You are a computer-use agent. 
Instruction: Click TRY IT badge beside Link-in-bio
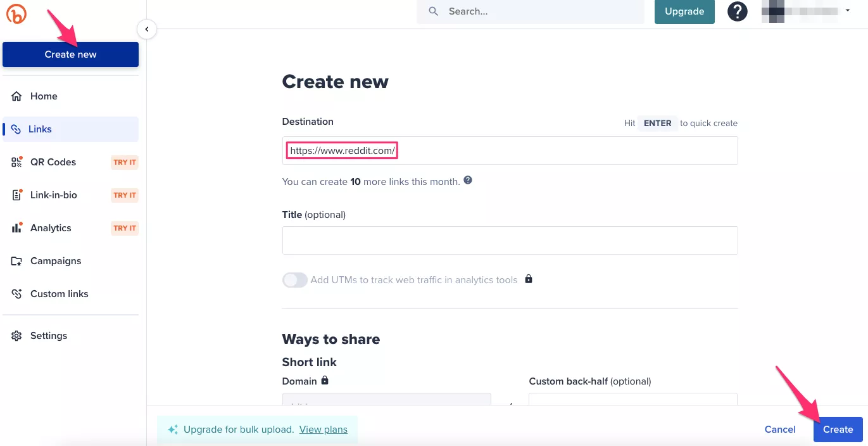(125, 195)
